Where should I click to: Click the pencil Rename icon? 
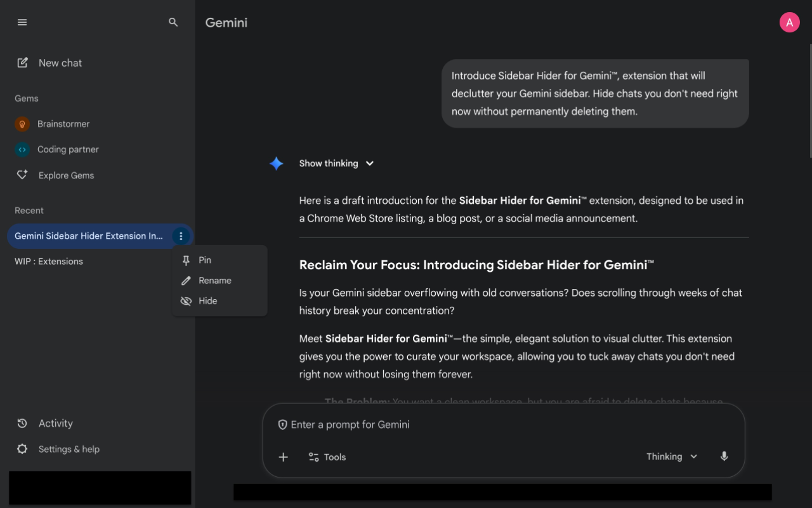click(186, 281)
